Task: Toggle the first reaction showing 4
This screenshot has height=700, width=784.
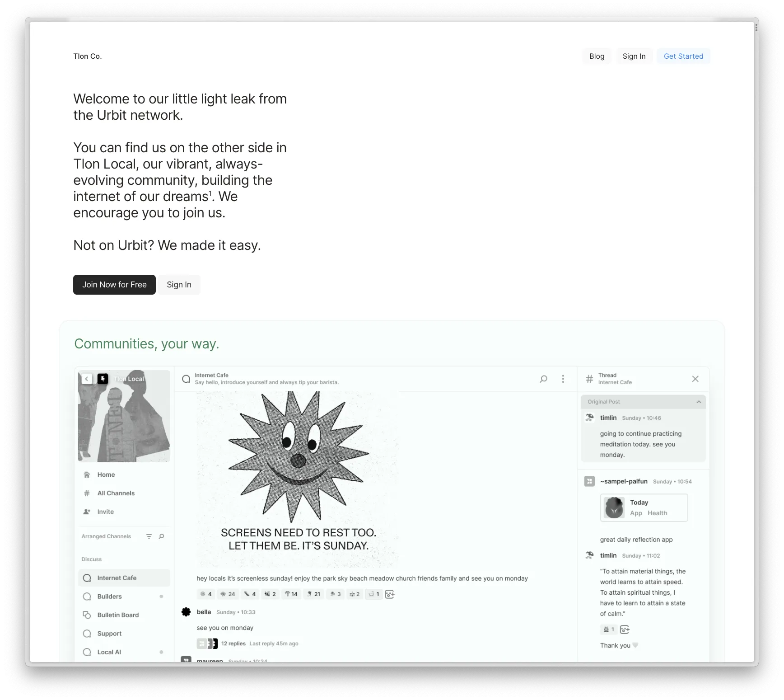Action: pyautogui.click(x=206, y=594)
